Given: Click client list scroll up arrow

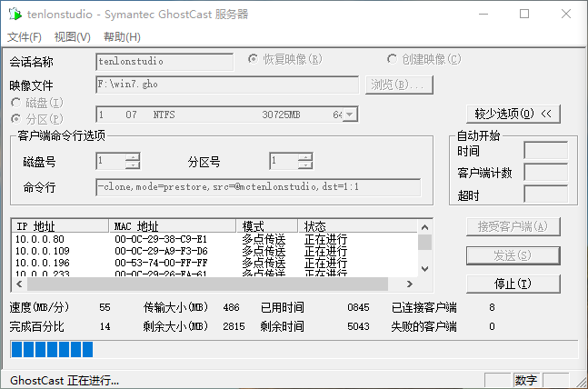Looking at the screenshot, I should click(425, 227).
